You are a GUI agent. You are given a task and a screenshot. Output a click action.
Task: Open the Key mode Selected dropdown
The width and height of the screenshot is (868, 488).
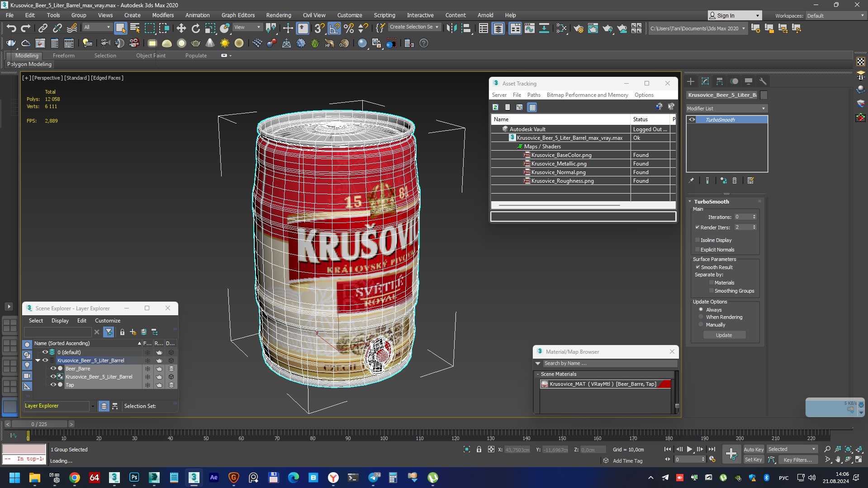pyautogui.click(x=792, y=449)
